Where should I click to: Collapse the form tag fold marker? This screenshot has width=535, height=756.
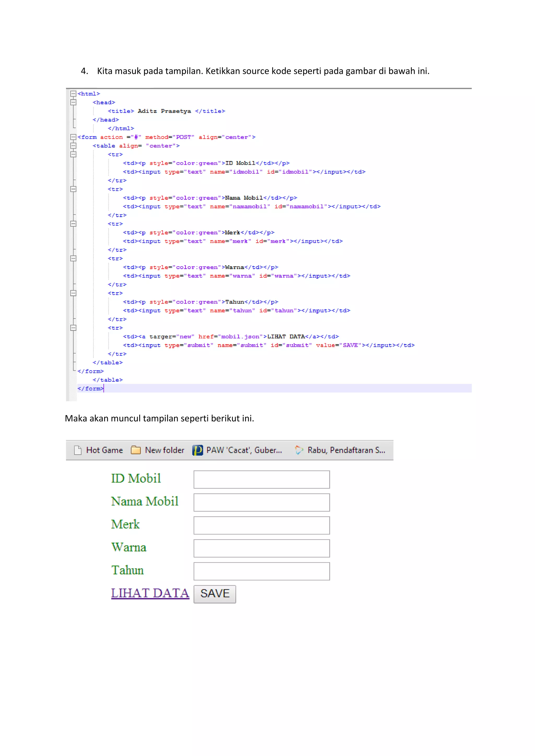point(73,137)
